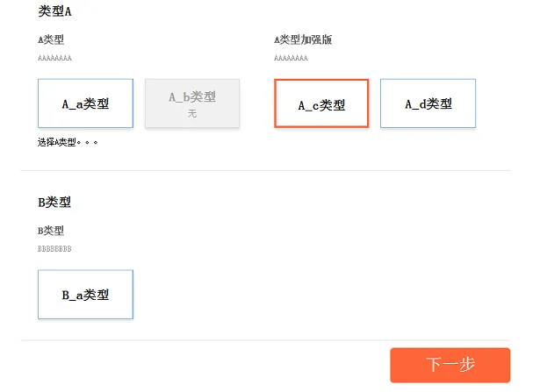Image resolution: width=540 pixels, height=392 pixels.
Task: Click the disabled A_b类型 option card
Action: pos(191,103)
